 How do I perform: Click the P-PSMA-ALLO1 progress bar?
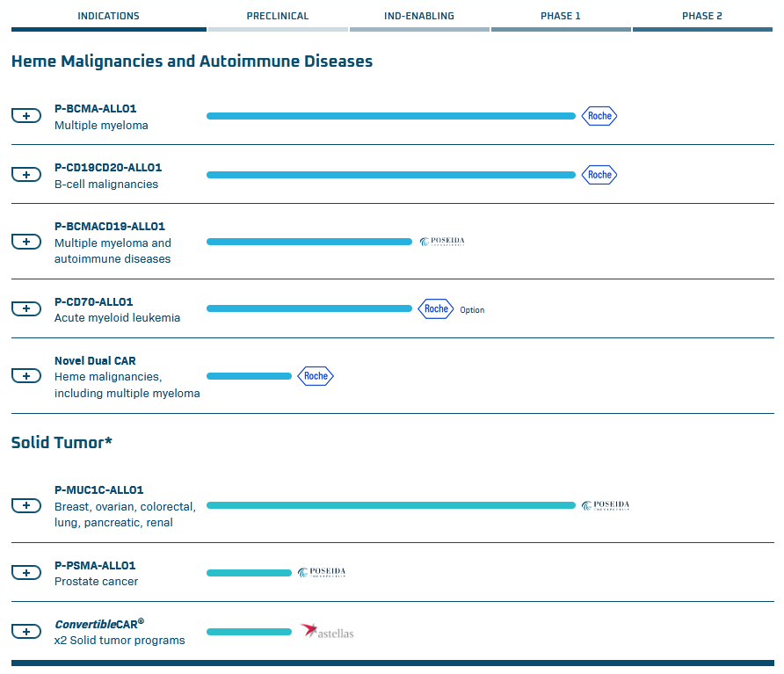249,572
